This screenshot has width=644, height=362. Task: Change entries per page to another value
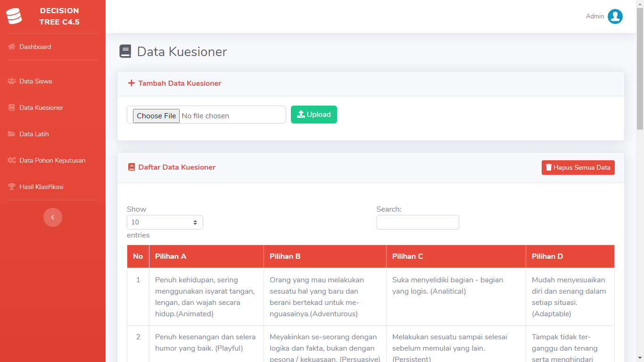point(165,222)
